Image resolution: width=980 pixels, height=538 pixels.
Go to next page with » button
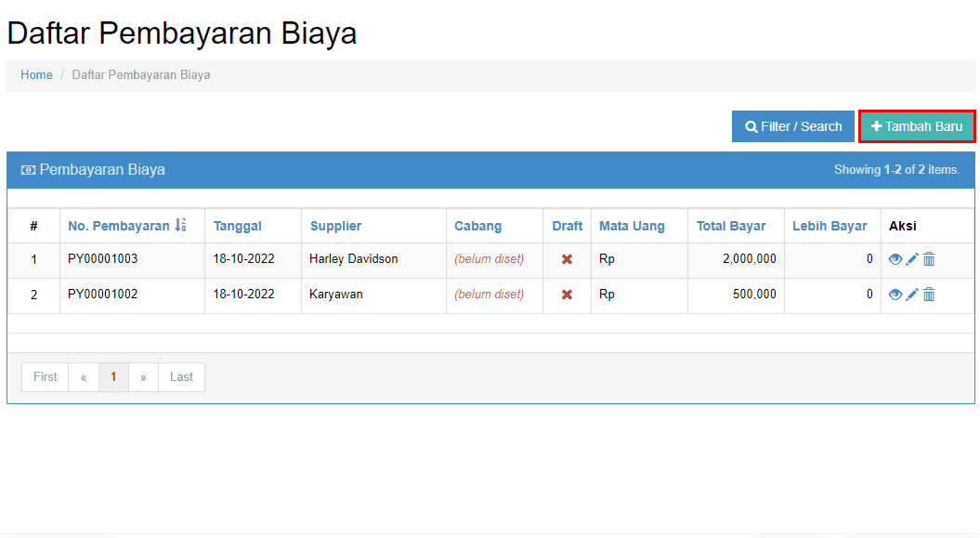pyautogui.click(x=144, y=377)
